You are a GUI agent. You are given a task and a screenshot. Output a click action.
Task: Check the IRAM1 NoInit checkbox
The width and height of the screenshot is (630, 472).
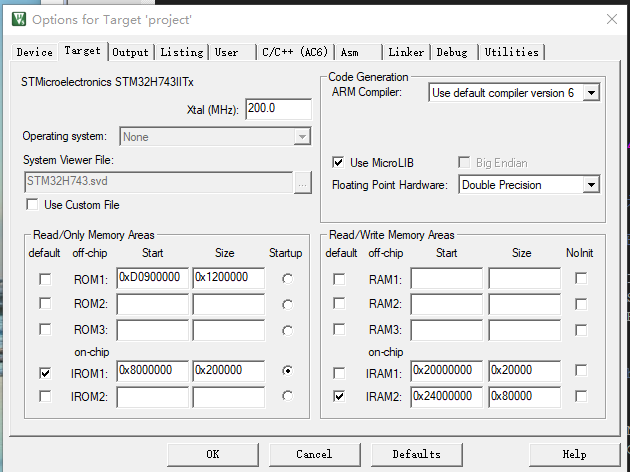pos(581,370)
